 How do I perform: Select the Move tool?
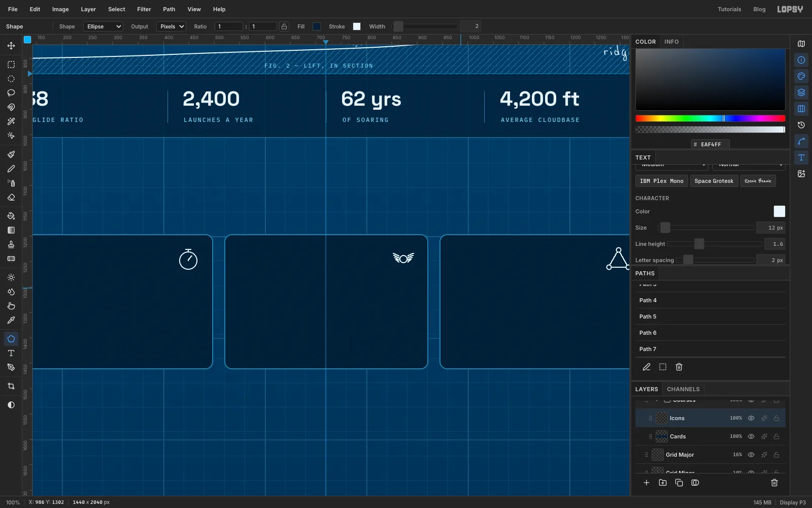click(11, 46)
